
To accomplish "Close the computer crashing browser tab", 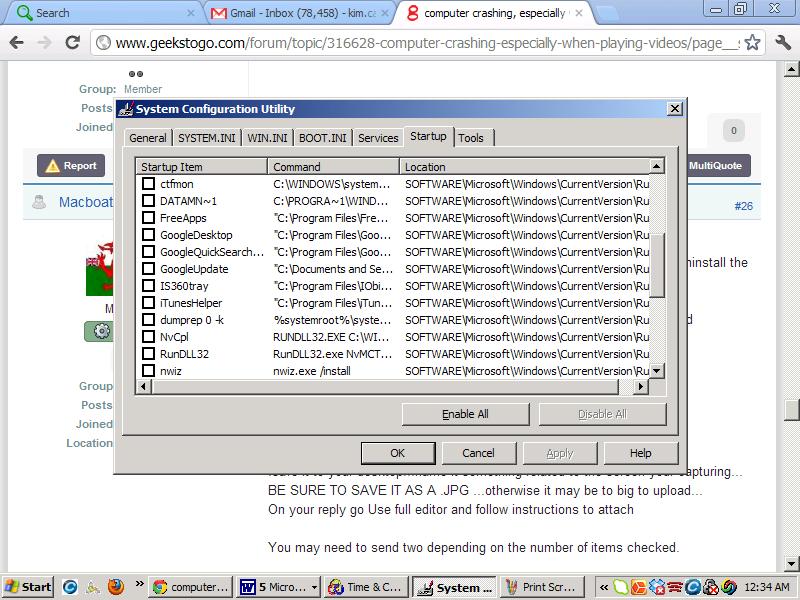I will (x=579, y=13).
